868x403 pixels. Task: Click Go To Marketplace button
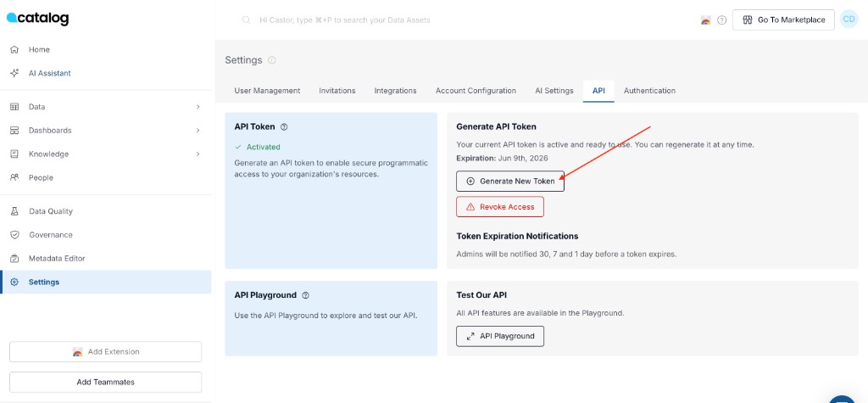[783, 20]
